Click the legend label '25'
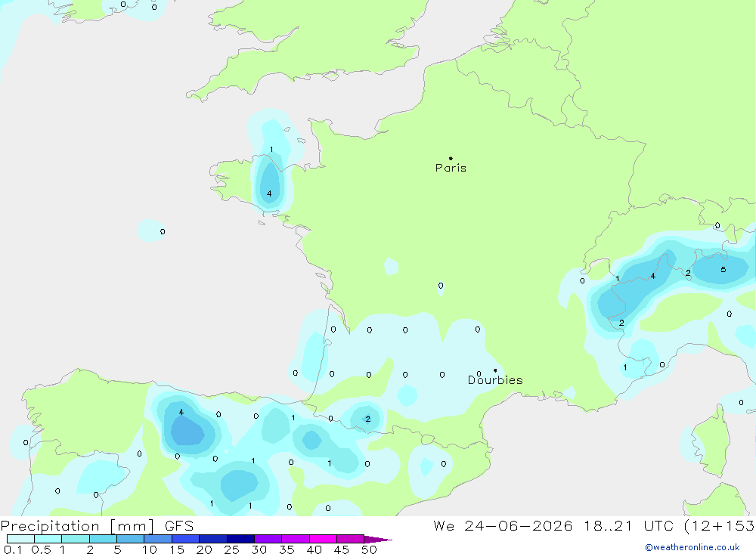Screen dimensions: 756x554 click(231, 549)
